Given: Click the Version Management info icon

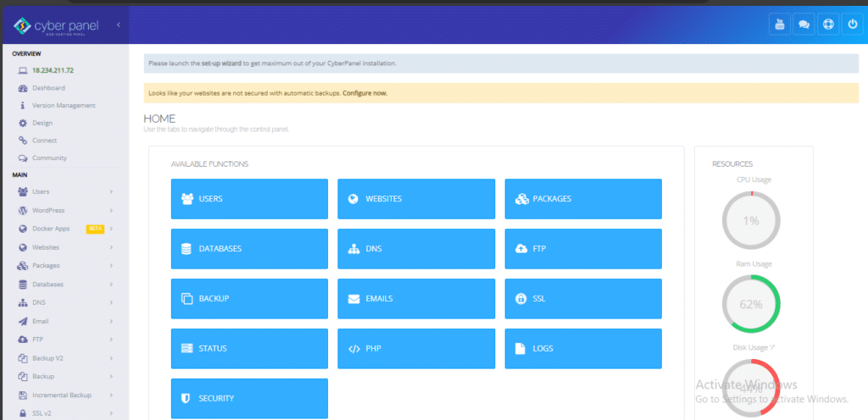Looking at the screenshot, I should coord(23,106).
